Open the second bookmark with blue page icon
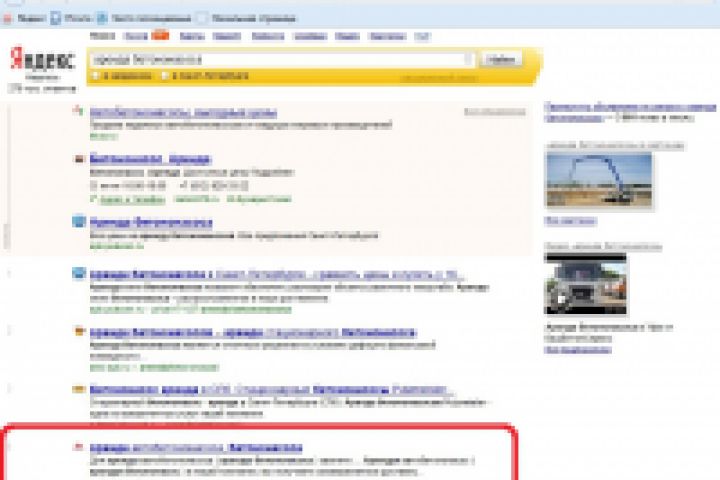The width and height of the screenshot is (720, 480). [56, 18]
